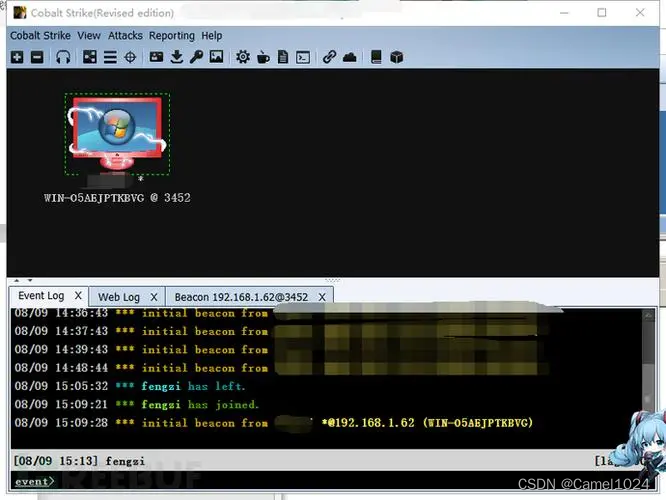Host a file via chain link icon
Screen dimensions: 666x500
(x=329, y=57)
